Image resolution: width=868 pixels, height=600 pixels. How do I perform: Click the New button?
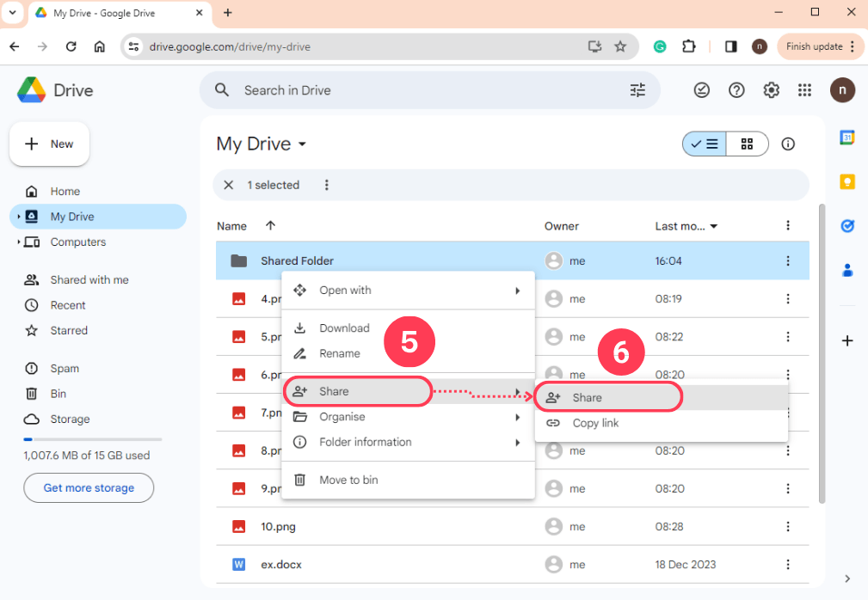[x=49, y=144]
